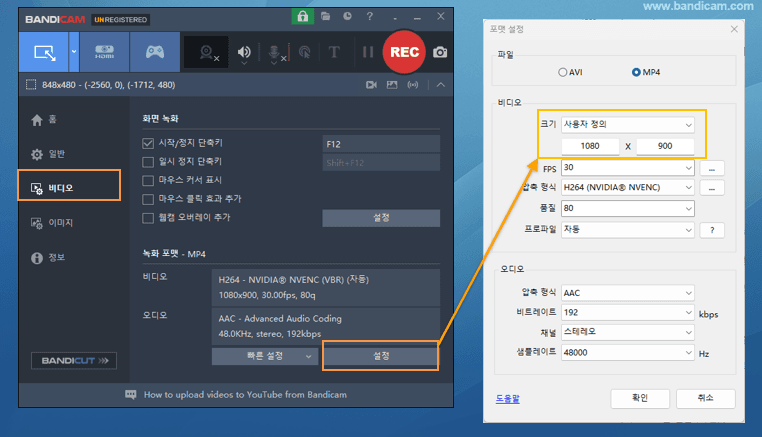This screenshot has width=762, height=437.
Task: Collapse the settings panel with chevron
Action: click(x=440, y=85)
